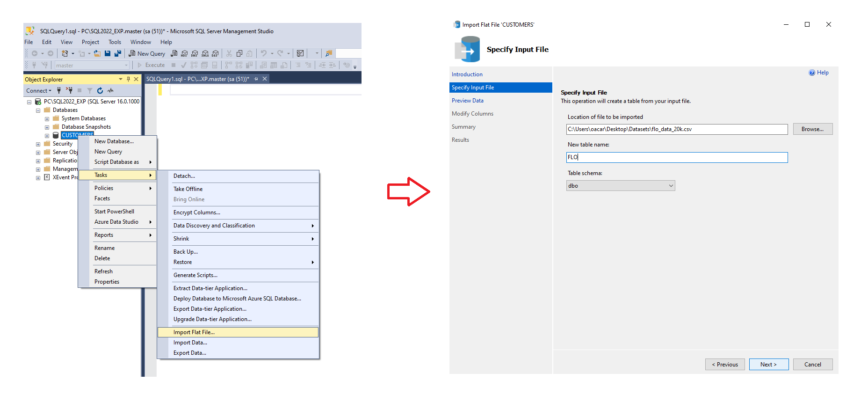This screenshot has height=395, width=868.
Task: Click Cancel in Import Flat File wizard
Action: pyautogui.click(x=813, y=365)
